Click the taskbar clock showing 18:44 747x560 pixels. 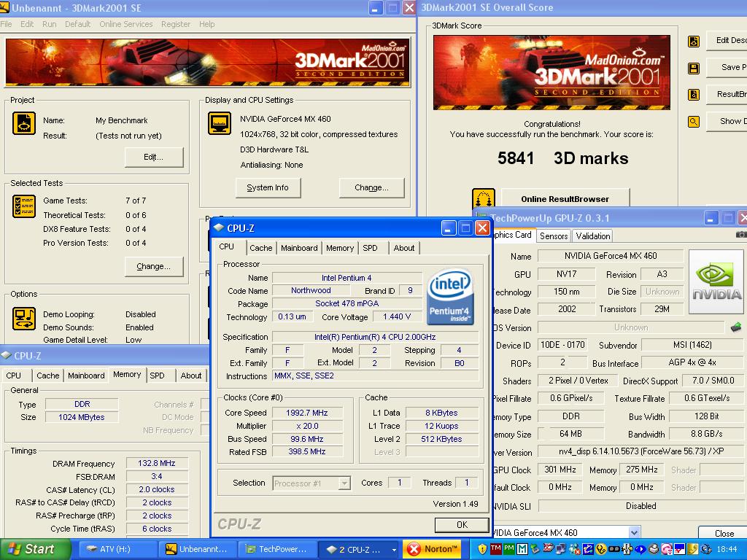coord(727,549)
